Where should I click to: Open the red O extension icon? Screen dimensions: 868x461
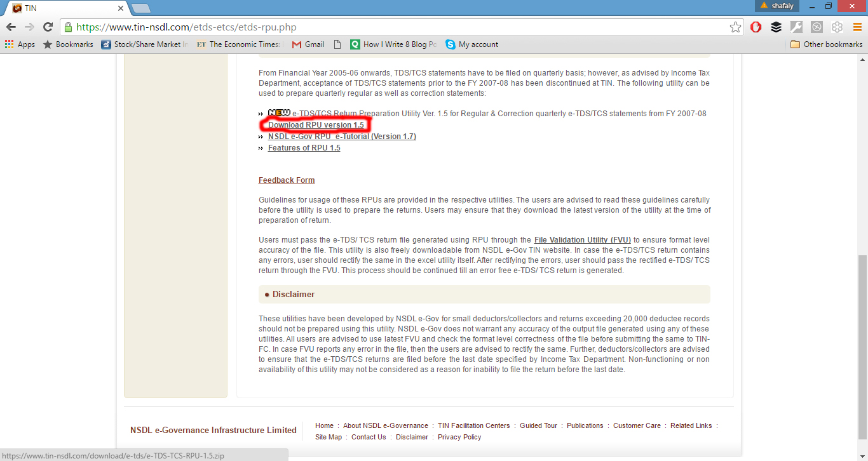[x=756, y=27]
